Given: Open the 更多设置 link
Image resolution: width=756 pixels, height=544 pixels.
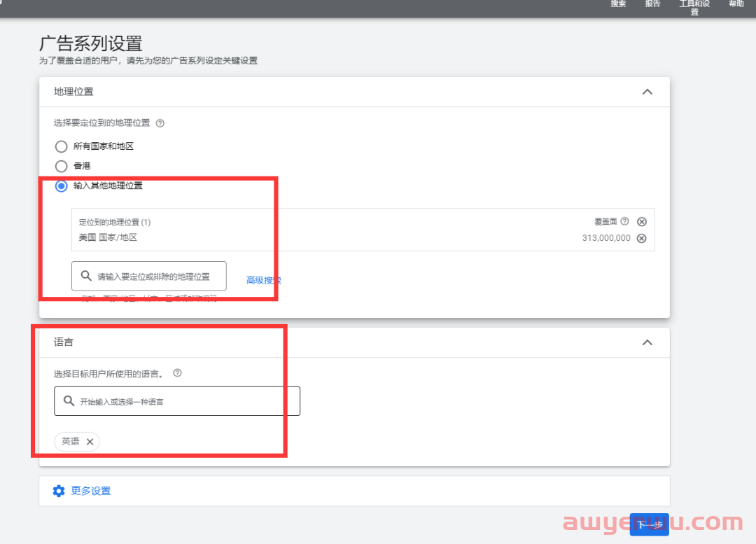Looking at the screenshot, I should coord(90,491).
